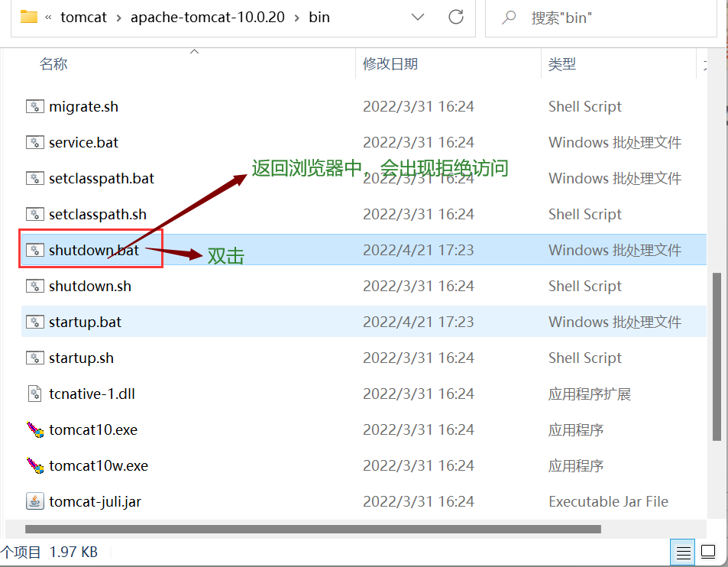Click the horizontal scrollbar thumb
The height and width of the screenshot is (567, 728).
point(313,530)
